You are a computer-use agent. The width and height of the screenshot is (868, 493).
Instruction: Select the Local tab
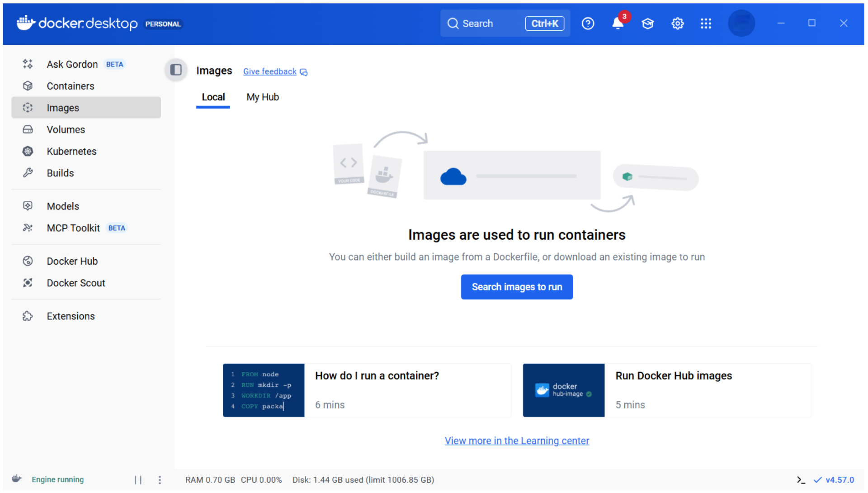click(213, 97)
